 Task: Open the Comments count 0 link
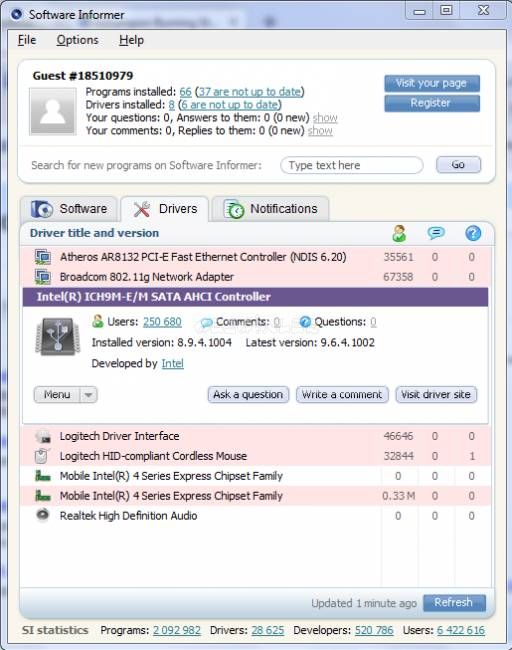(x=277, y=322)
